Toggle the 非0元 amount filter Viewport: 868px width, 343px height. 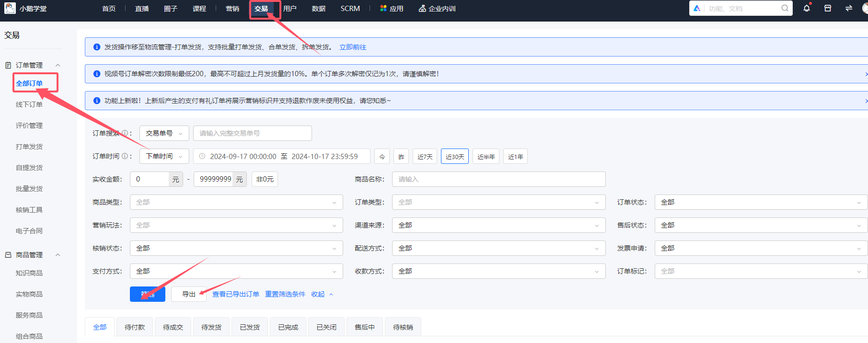[x=265, y=179]
